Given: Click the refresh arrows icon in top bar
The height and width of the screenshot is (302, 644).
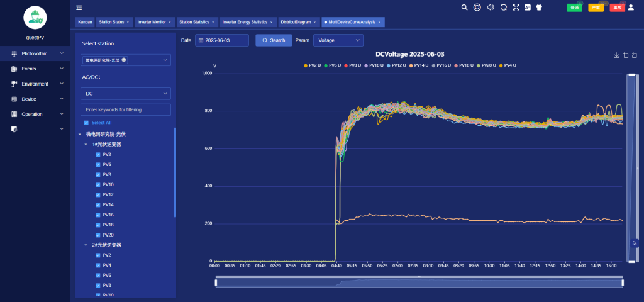Looking at the screenshot, I should [504, 8].
